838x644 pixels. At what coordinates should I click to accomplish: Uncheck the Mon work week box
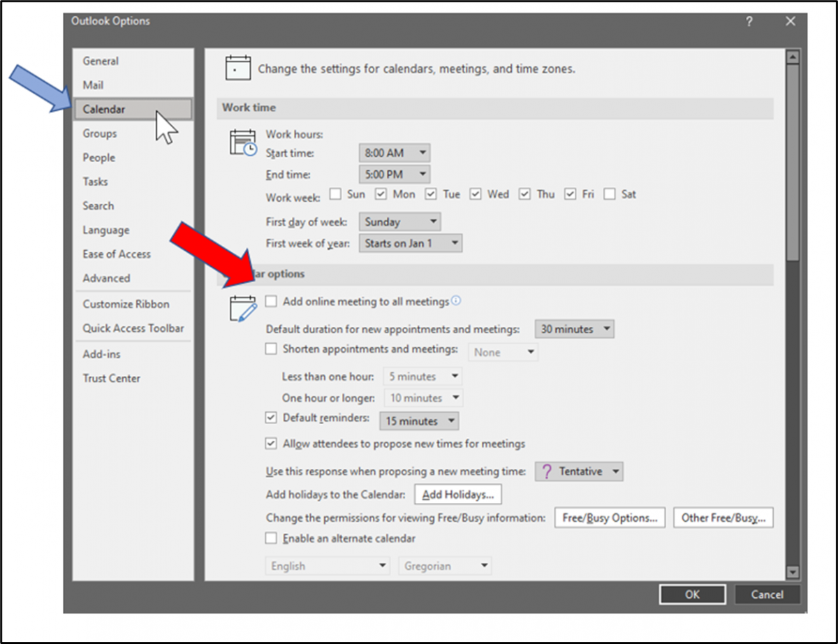[381, 194]
